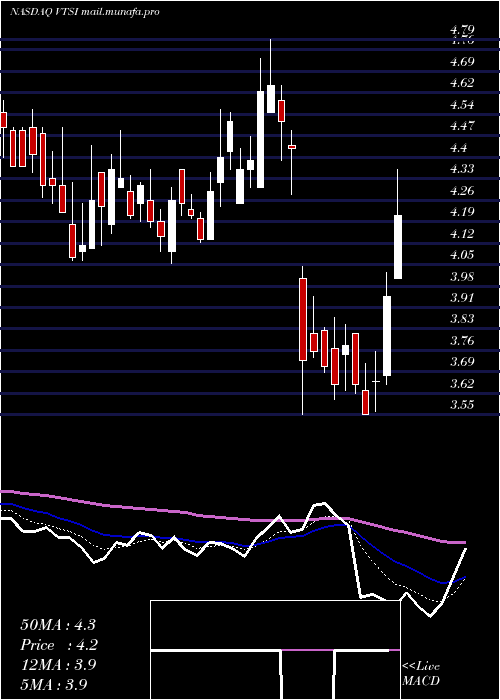Click the 4.12 price axis label
Viewport: 500px width, 700px height.
coord(462,233)
